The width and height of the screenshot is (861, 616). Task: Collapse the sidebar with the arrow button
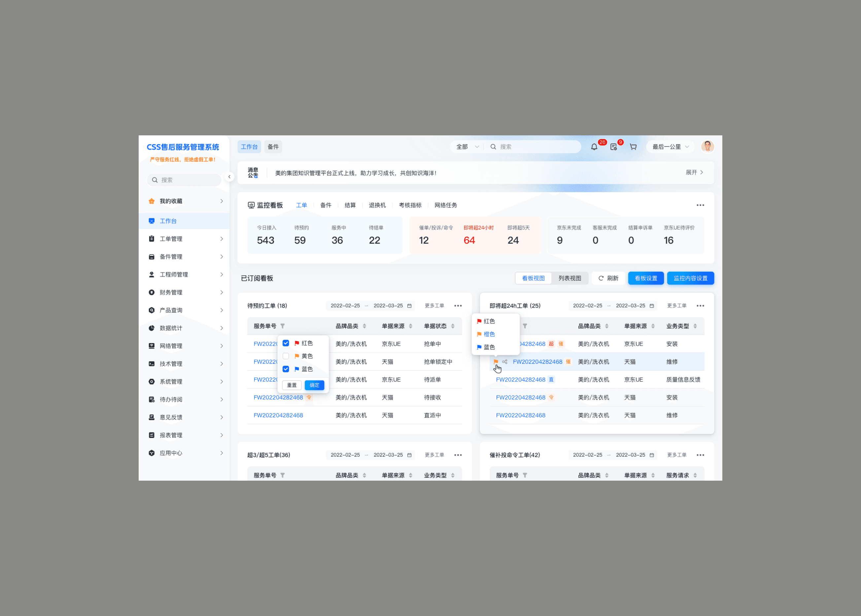(229, 177)
